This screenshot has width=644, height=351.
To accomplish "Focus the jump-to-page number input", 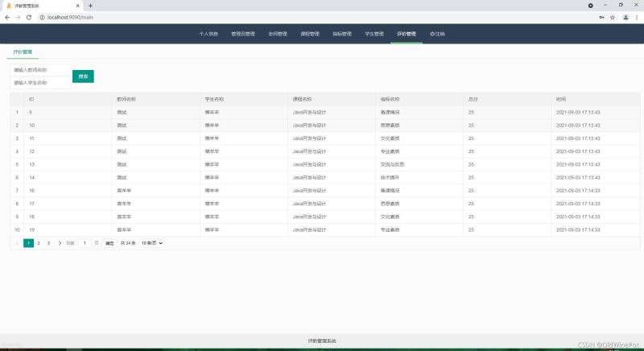I will coord(85,243).
